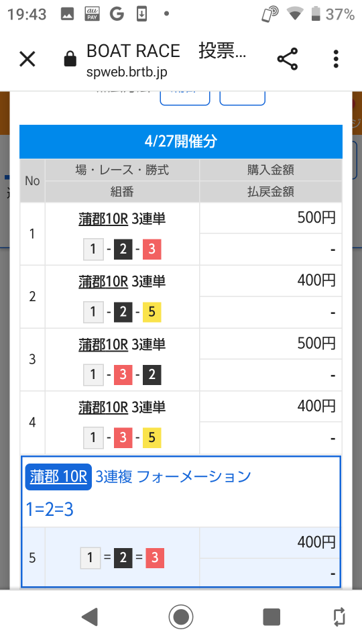This screenshot has width=362, height=644.
Task: Tap the blue 蒲郡 10R formation badge
Action: click(58, 476)
